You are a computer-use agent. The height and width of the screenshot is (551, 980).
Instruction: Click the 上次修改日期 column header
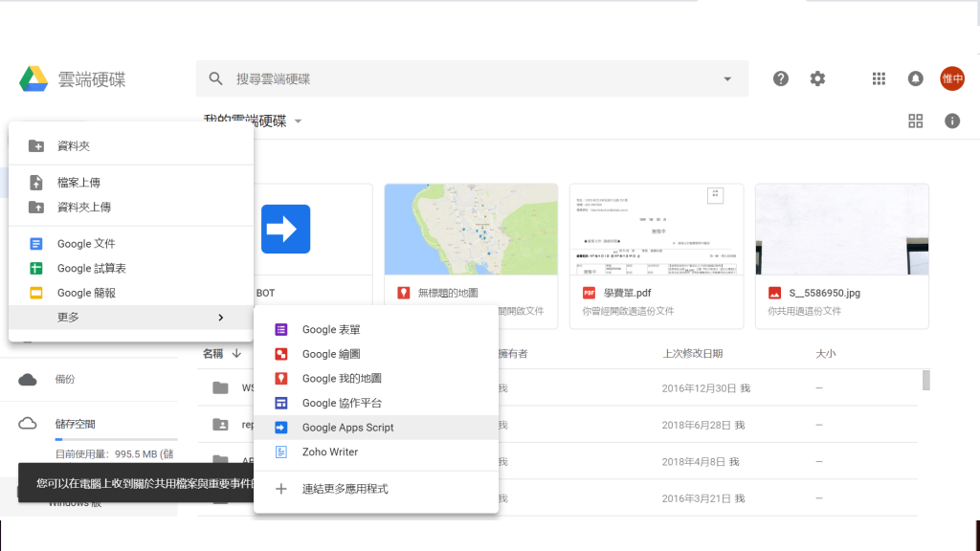(693, 354)
